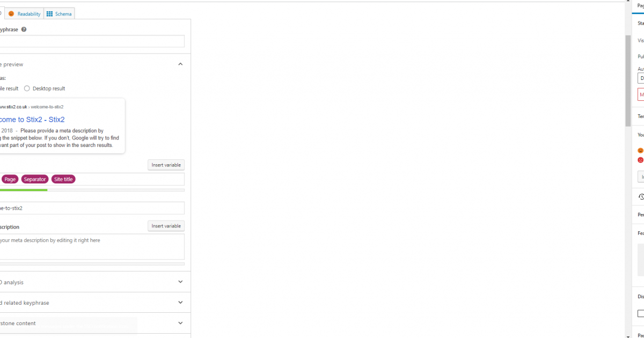Expand the Cornerstone content section
The image size is (644, 338).
click(180, 323)
